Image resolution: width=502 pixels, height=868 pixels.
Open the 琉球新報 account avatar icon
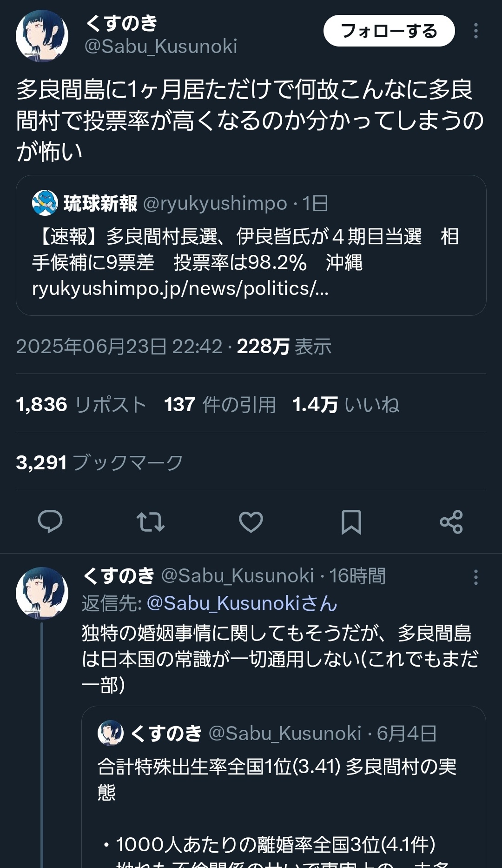click(x=45, y=203)
